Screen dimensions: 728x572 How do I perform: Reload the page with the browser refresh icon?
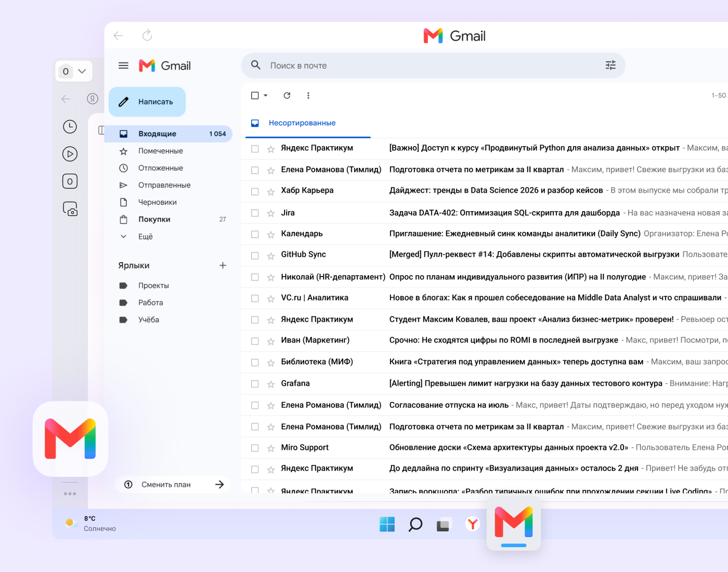147,35
